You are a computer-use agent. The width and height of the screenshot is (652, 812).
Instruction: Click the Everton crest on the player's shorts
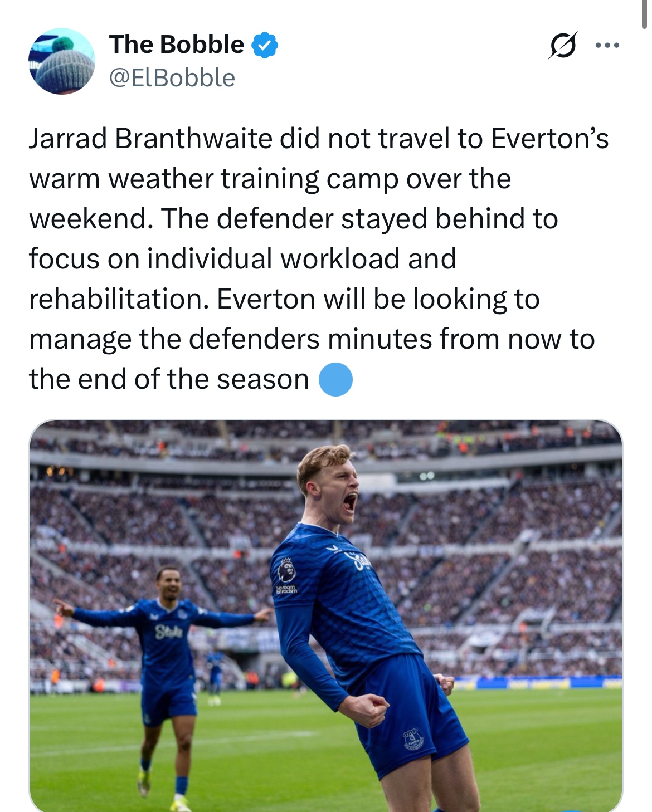(x=413, y=738)
